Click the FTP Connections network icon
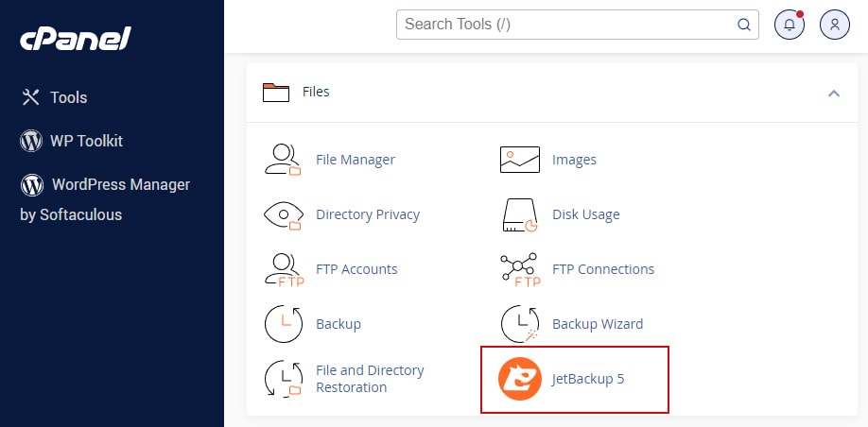868x427 pixels. pos(519,269)
